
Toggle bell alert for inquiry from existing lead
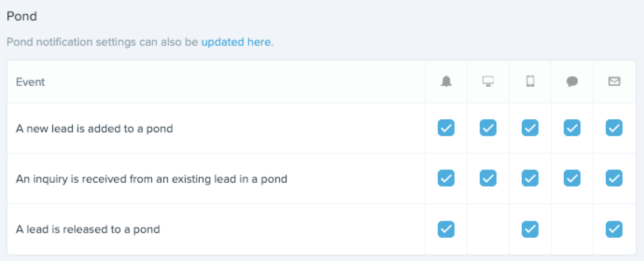pos(446,178)
